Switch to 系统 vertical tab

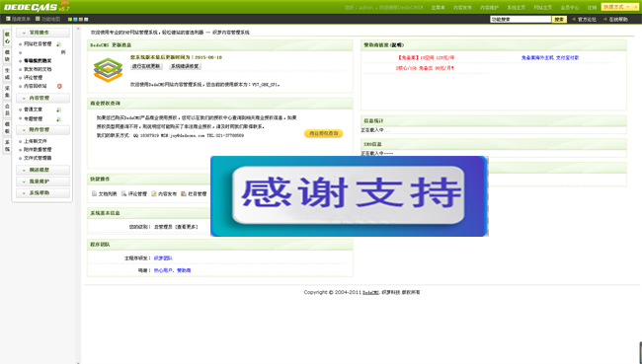click(7, 146)
